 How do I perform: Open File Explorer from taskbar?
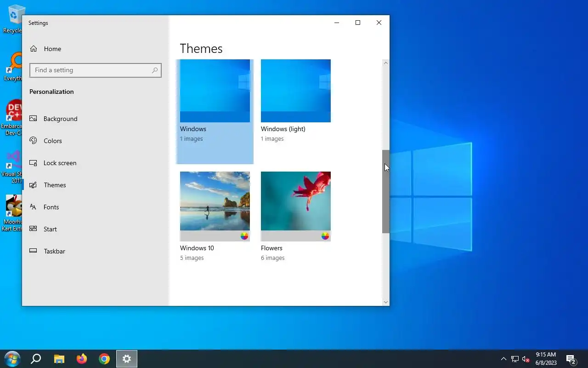[x=59, y=359]
